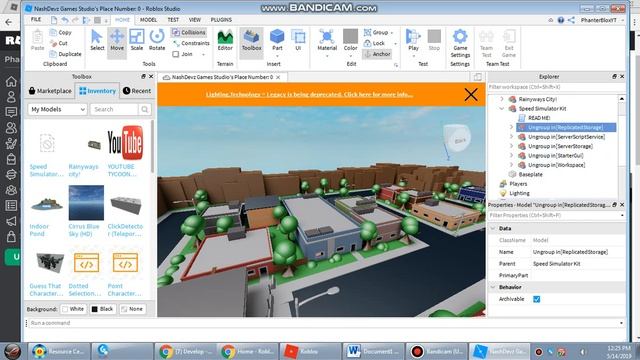This screenshot has width=640, height=360.
Task: Toggle Collisions in Tools group
Action: tap(189, 32)
